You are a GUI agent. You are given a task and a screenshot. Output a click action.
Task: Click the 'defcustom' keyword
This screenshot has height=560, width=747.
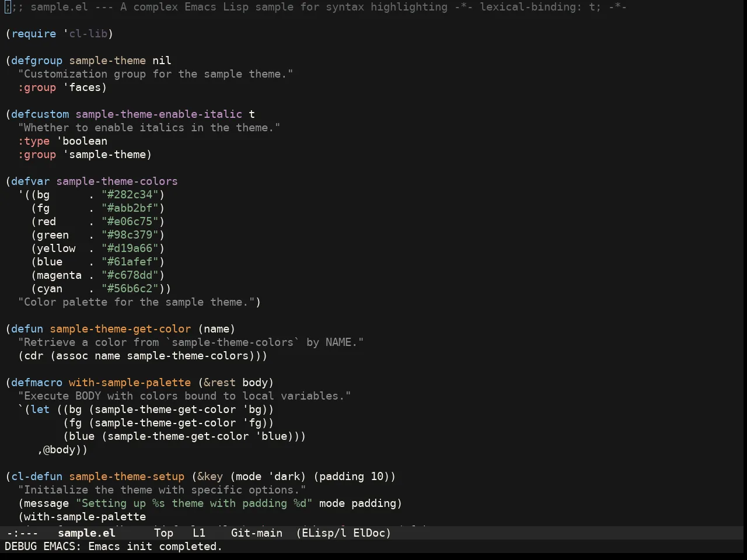(40, 114)
